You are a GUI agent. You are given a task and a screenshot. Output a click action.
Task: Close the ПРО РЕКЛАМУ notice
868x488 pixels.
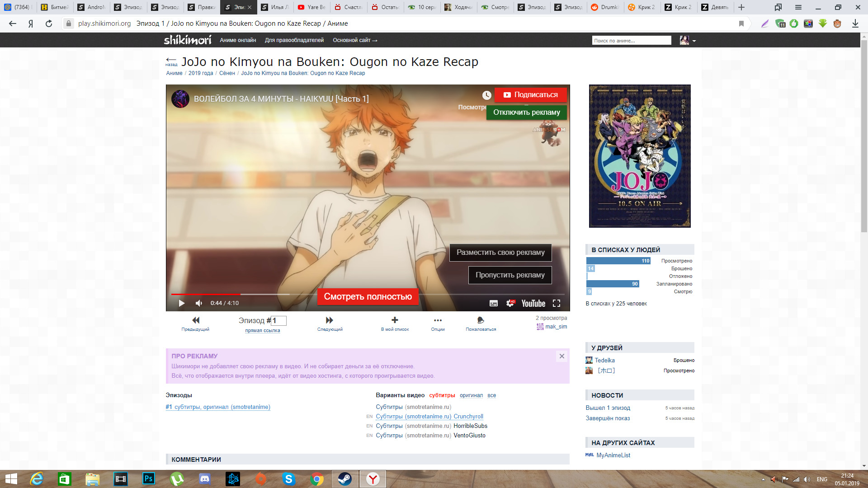[x=561, y=356]
